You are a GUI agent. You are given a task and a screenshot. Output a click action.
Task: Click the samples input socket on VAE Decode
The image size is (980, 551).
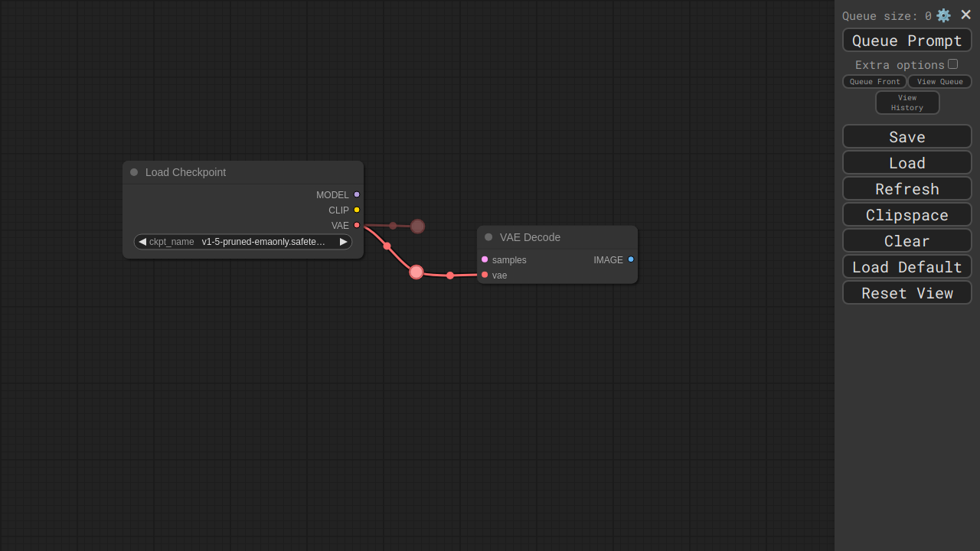(x=485, y=259)
